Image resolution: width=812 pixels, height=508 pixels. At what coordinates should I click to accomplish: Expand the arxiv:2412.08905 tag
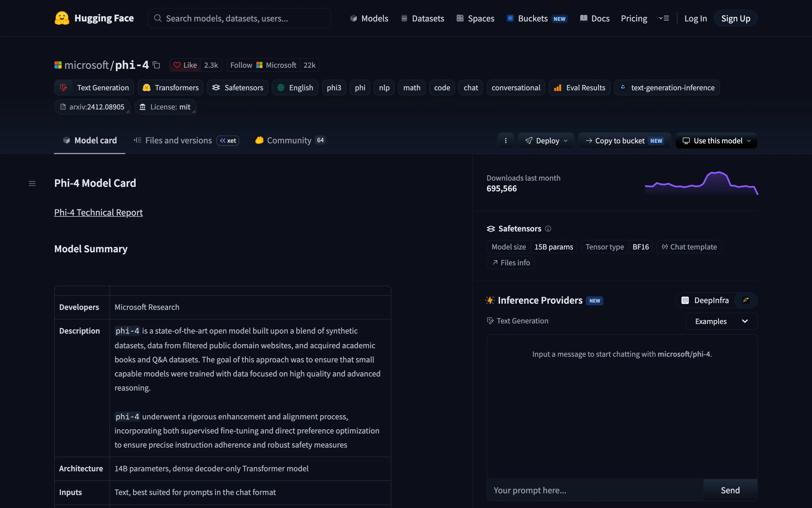[x=92, y=107]
